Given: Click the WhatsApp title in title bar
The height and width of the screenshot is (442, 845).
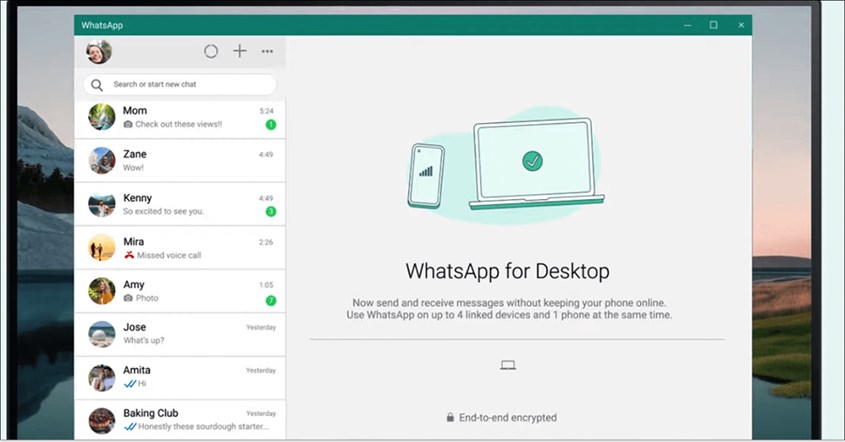Looking at the screenshot, I should (102, 25).
